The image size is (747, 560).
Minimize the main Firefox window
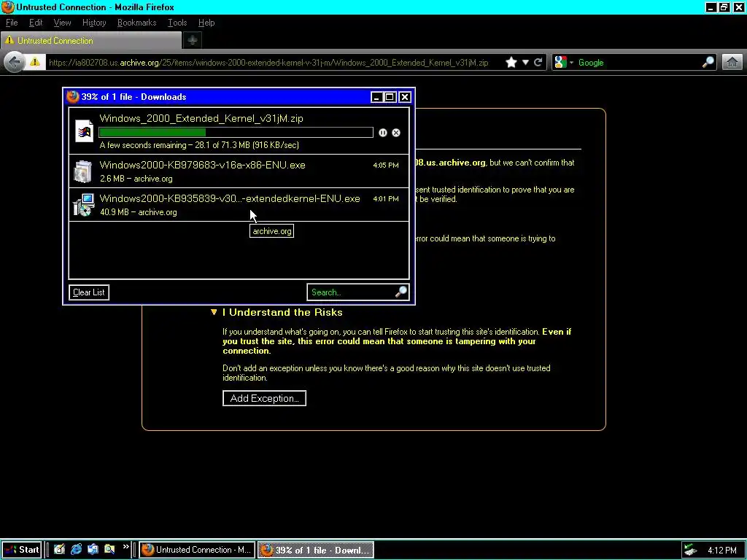tap(711, 7)
